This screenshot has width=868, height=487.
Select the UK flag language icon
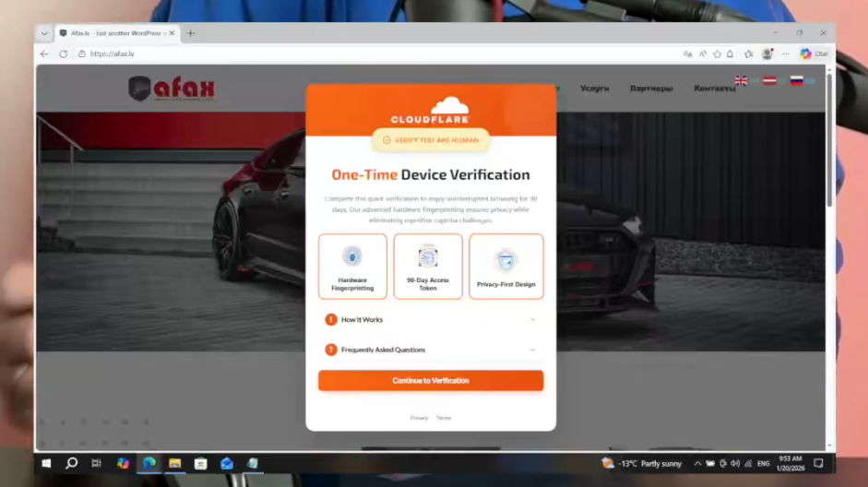click(x=741, y=81)
